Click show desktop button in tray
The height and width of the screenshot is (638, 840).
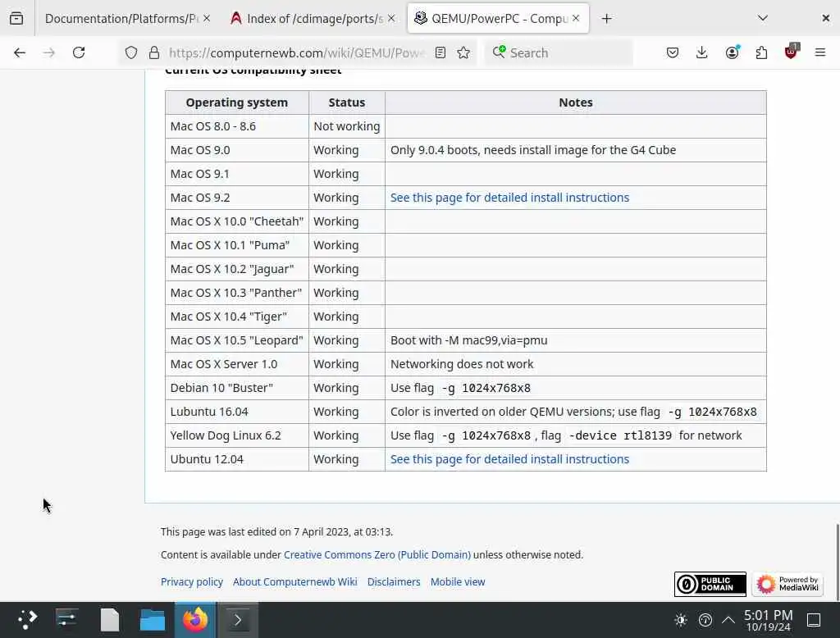click(814, 620)
